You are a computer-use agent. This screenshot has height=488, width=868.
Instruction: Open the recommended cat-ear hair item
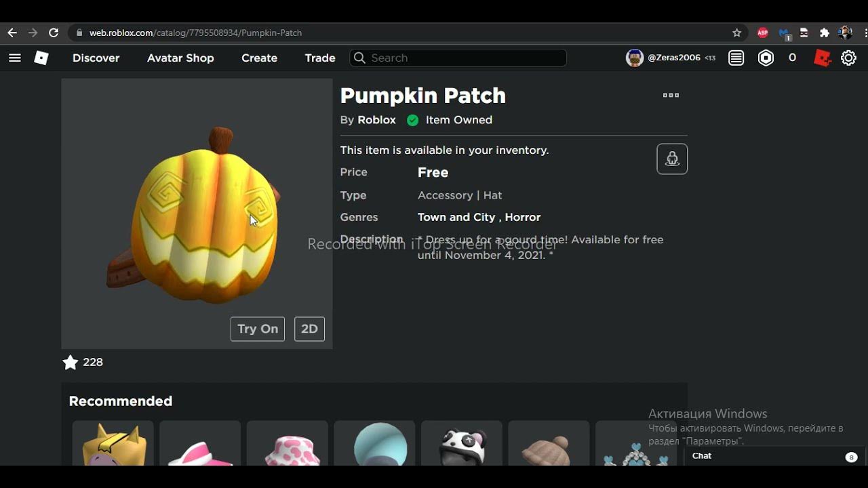click(113, 443)
